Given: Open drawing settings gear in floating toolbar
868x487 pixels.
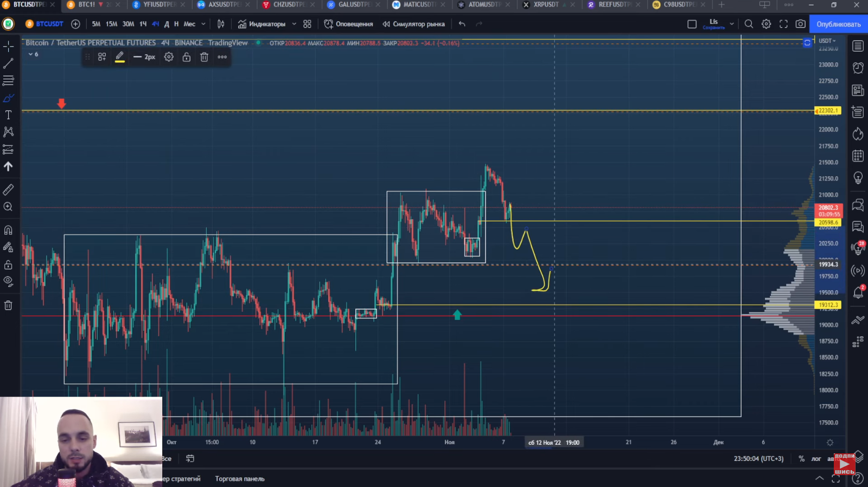Looking at the screenshot, I should 169,57.
